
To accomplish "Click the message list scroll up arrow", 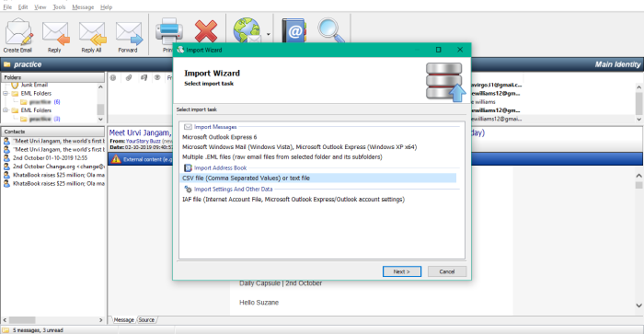I will [x=639, y=87].
